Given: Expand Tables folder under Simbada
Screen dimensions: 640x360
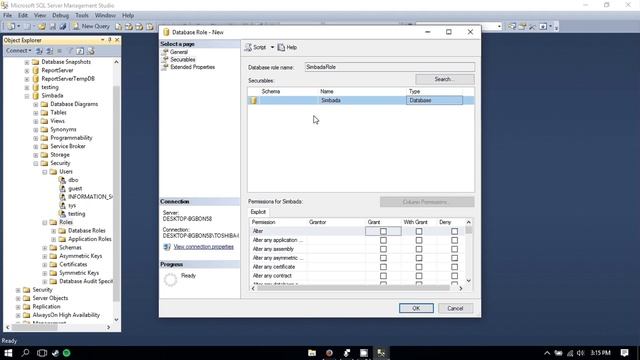Looking at the screenshot, I should [36, 113].
